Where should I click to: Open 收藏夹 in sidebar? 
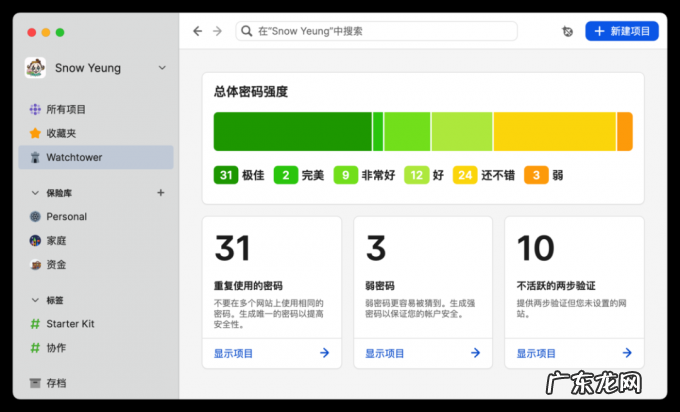tap(96, 133)
